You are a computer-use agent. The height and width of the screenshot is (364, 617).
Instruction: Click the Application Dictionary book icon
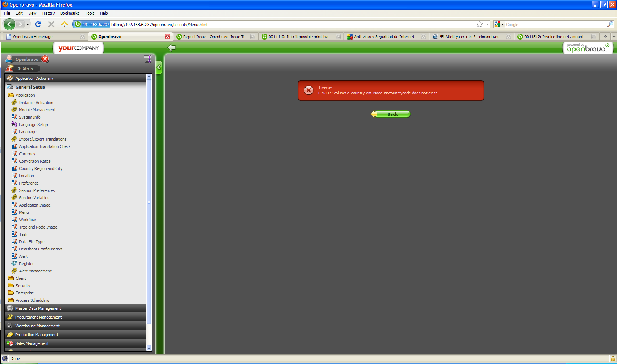10,78
